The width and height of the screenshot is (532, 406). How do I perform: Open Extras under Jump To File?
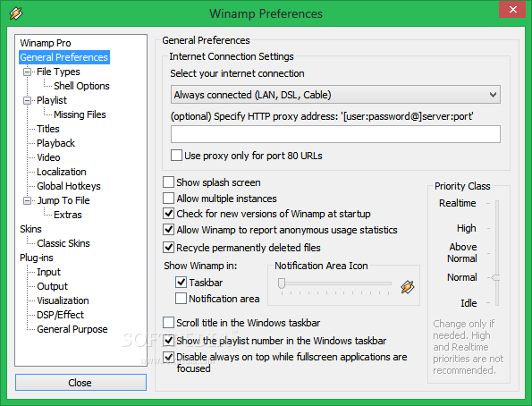coord(68,215)
